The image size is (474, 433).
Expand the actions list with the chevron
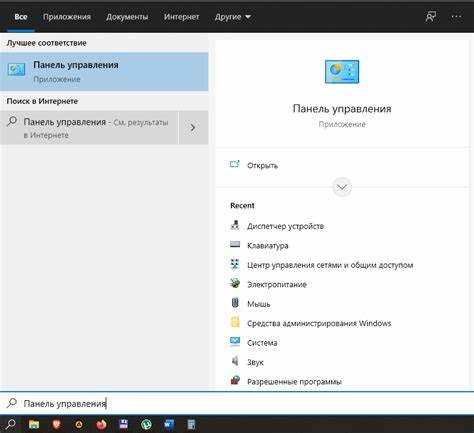[342, 187]
